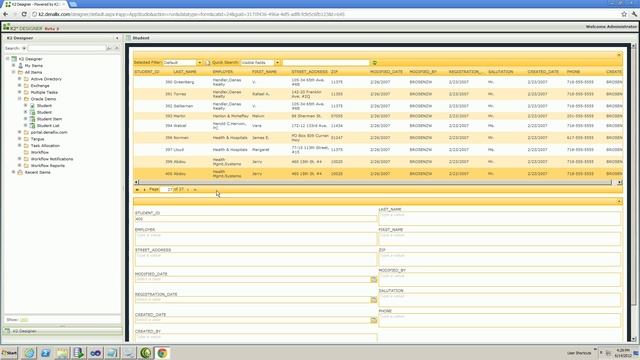
Task: Click the green quick search go icon
Action: (x=375, y=62)
